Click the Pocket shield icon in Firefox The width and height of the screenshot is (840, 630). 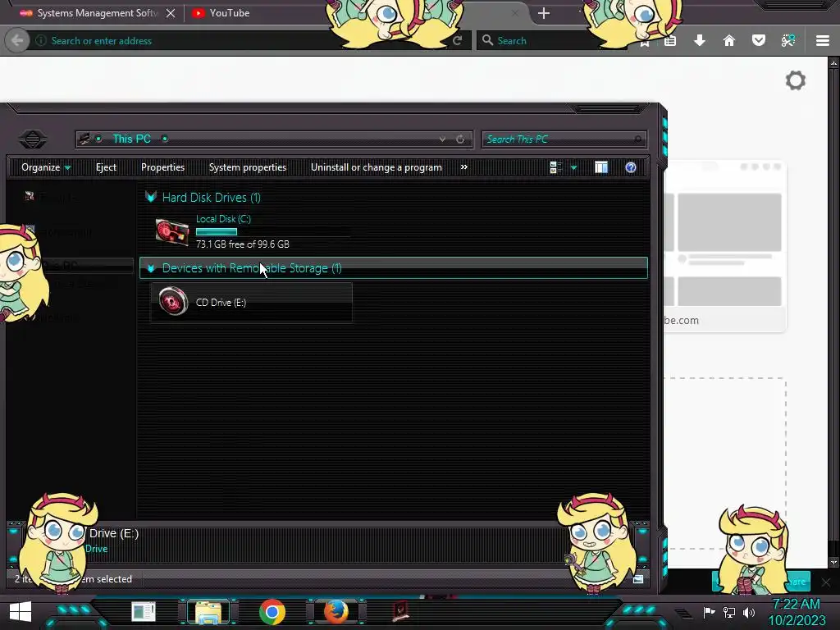click(x=759, y=41)
